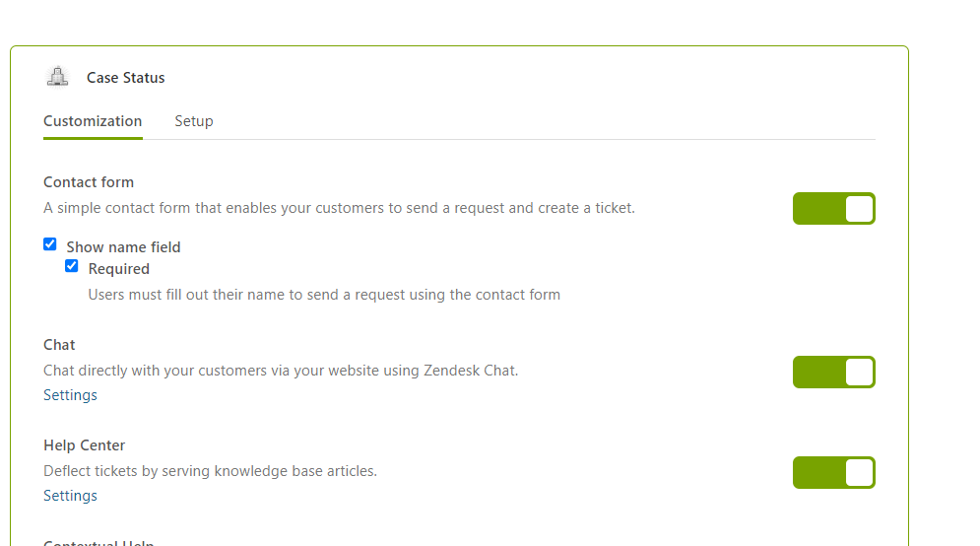Click the Chat section heading
The height and width of the screenshot is (546, 980).
click(x=59, y=345)
